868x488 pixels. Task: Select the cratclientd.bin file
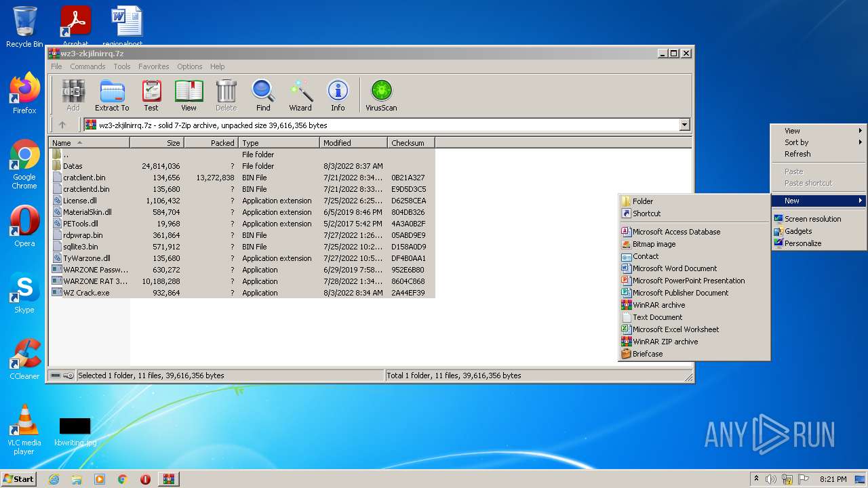[x=242, y=189]
